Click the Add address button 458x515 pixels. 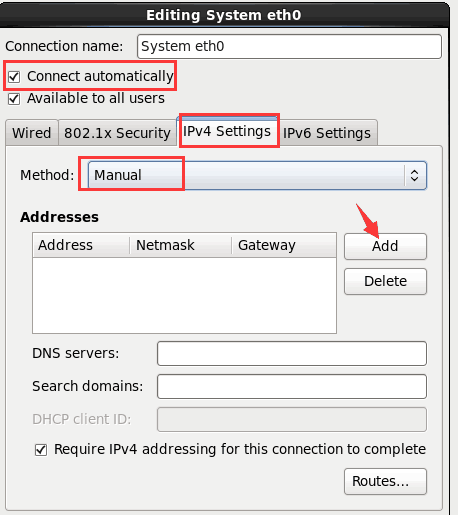point(385,246)
